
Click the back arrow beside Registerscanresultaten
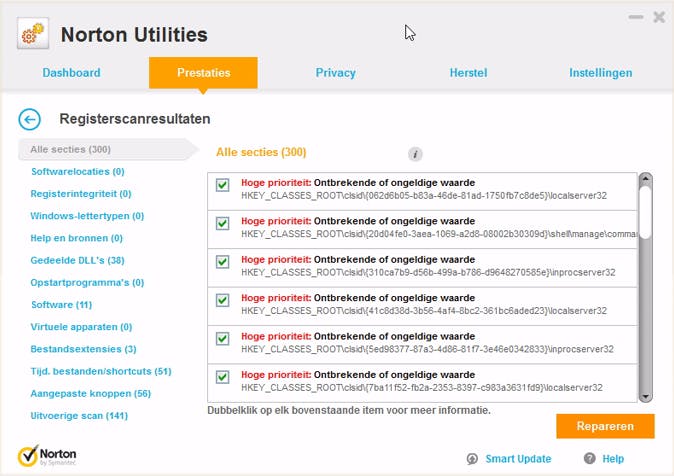tap(30, 120)
